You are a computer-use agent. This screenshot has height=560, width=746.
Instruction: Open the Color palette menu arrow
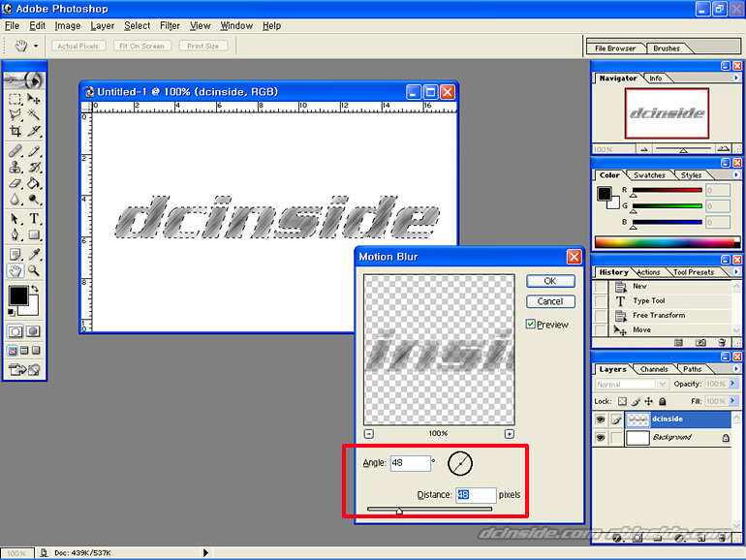tap(735, 174)
